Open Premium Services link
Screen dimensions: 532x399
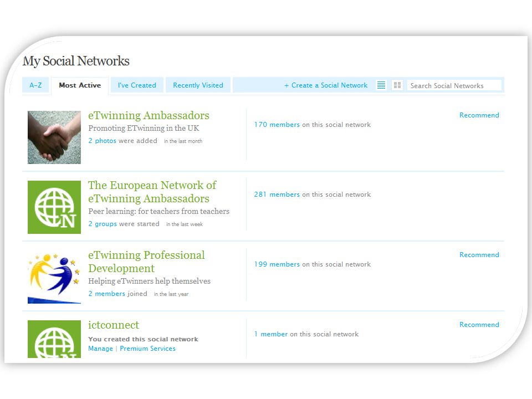[147, 349]
